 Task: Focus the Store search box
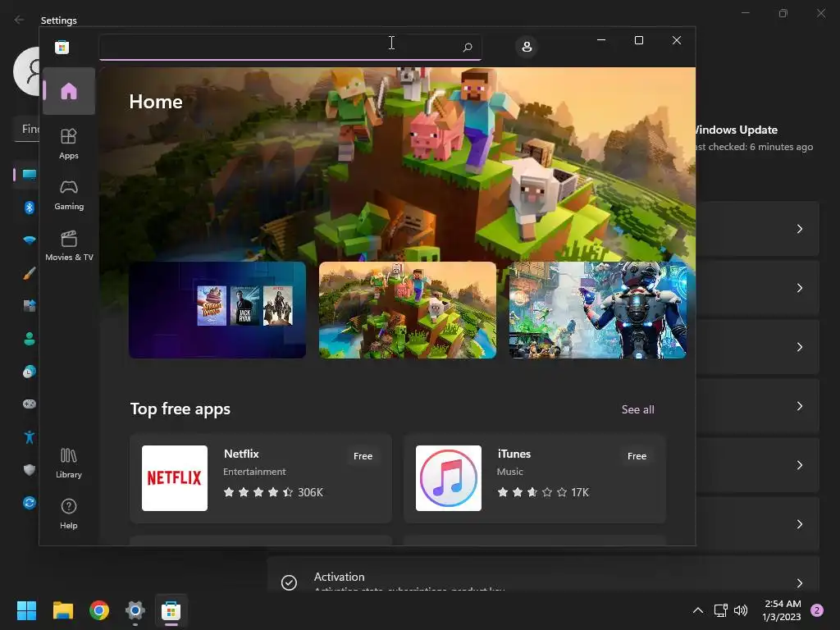[x=290, y=47]
